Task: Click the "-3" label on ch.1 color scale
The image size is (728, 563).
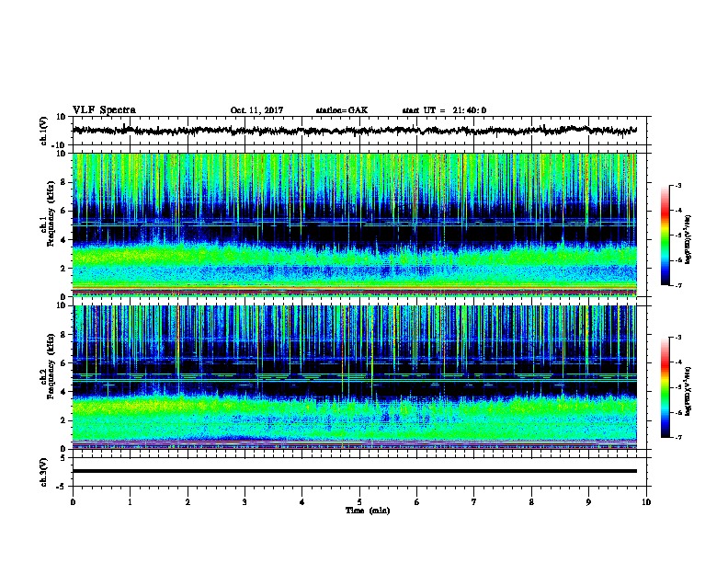Action: (x=677, y=186)
